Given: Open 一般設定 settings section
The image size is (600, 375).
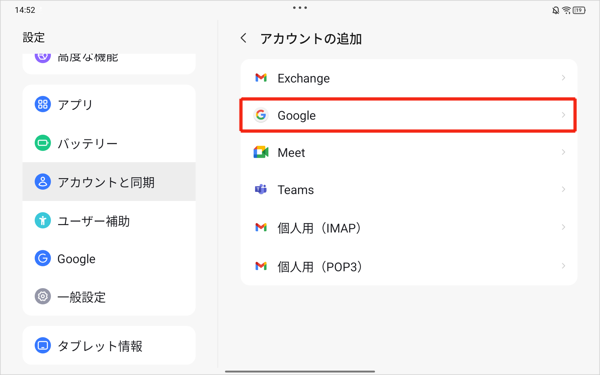Looking at the screenshot, I should pyautogui.click(x=109, y=297).
